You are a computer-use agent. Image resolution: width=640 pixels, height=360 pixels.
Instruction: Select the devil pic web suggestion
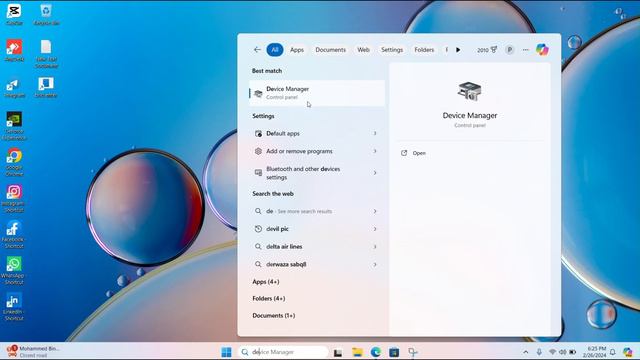[317, 229]
